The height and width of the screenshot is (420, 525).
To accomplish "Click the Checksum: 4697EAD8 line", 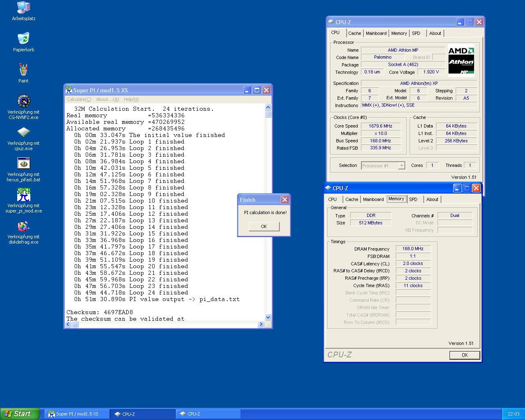I will pos(100,313).
